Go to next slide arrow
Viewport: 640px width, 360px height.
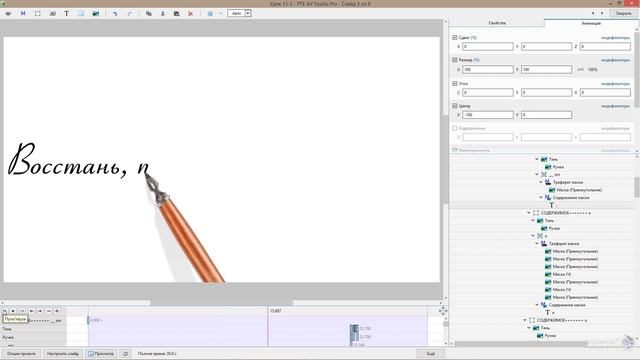pos(602,13)
